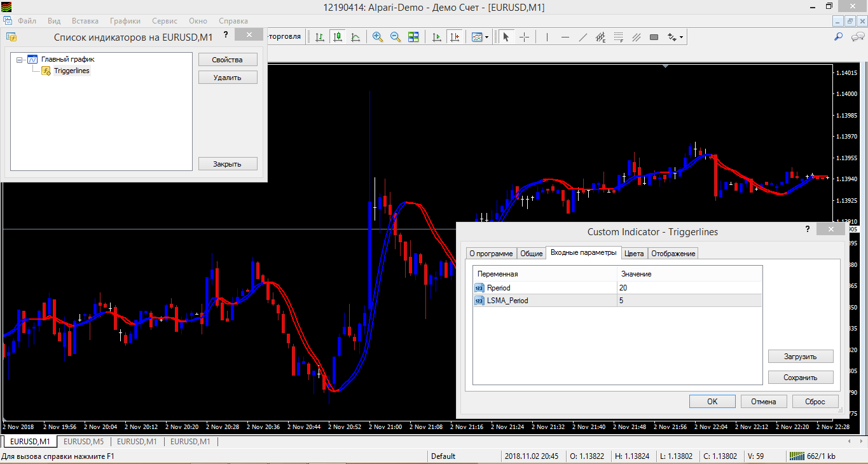Select the rectangle shape tool
Screen dimensions: 868x464
654,37
